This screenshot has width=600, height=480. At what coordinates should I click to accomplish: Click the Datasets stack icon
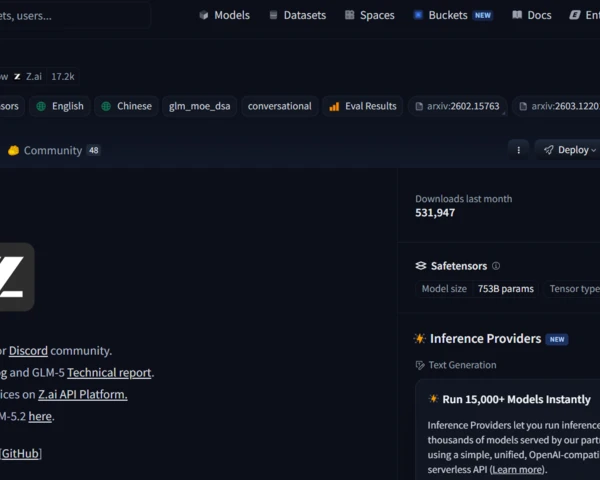pos(273,15)
